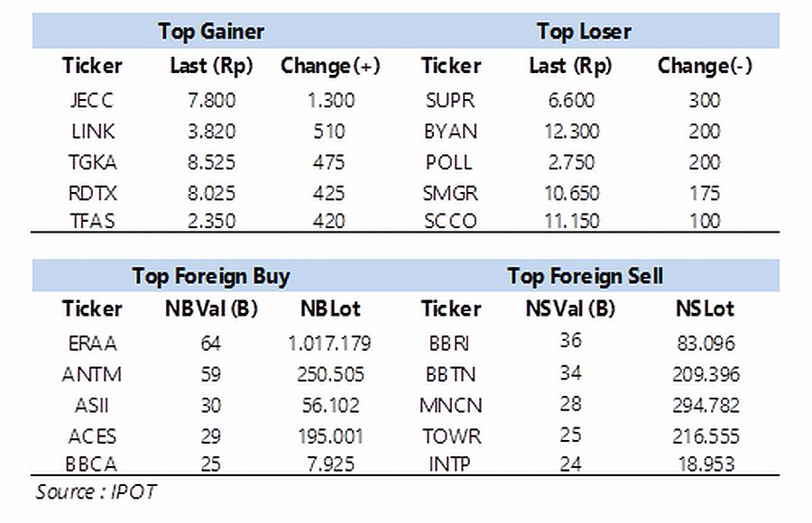The image size is (812, 523).
Task: Click ANTM NB Lot value 250.505
Action: coord(330,374)
